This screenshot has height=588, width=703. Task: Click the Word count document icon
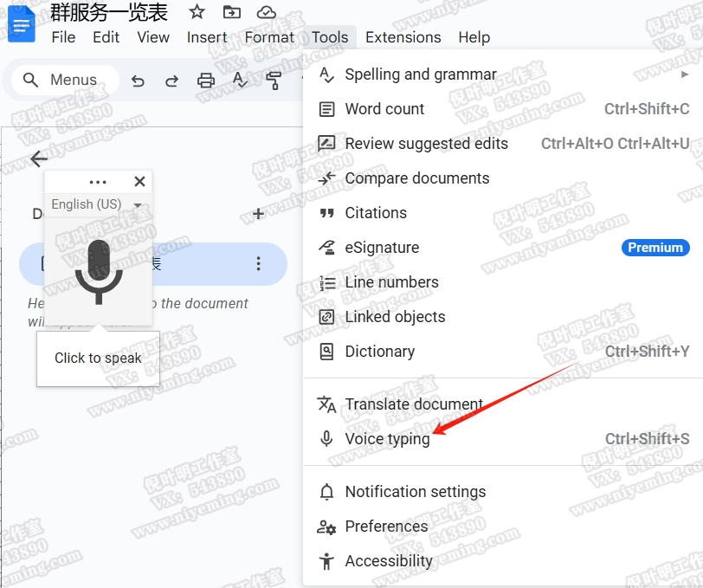(x=326, y=109)
